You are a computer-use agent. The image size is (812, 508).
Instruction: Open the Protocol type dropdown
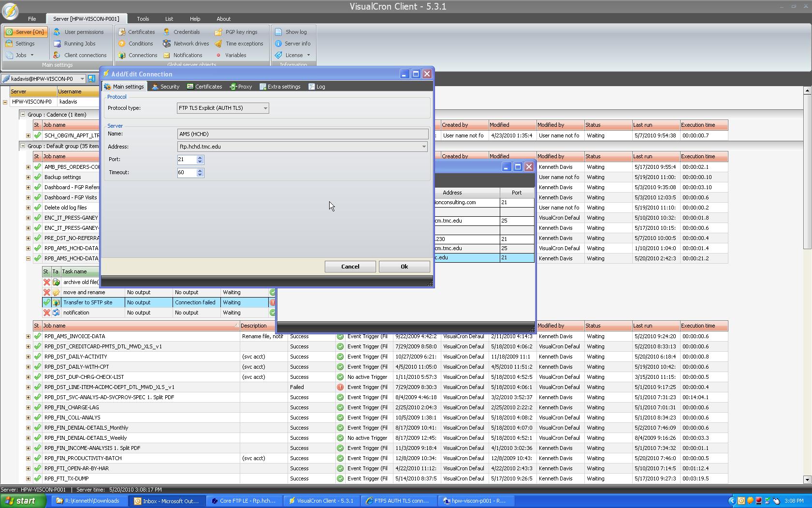265,108
